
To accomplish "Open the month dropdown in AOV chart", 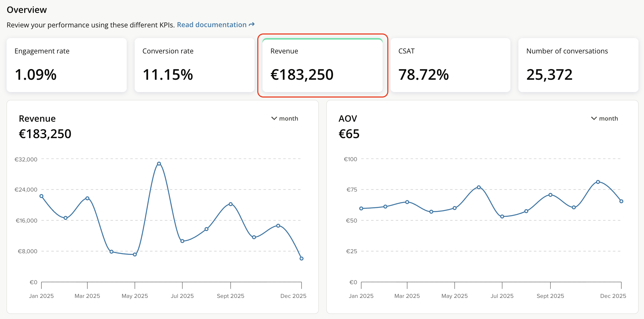I will pyautogui.click(x=608, y=118).
